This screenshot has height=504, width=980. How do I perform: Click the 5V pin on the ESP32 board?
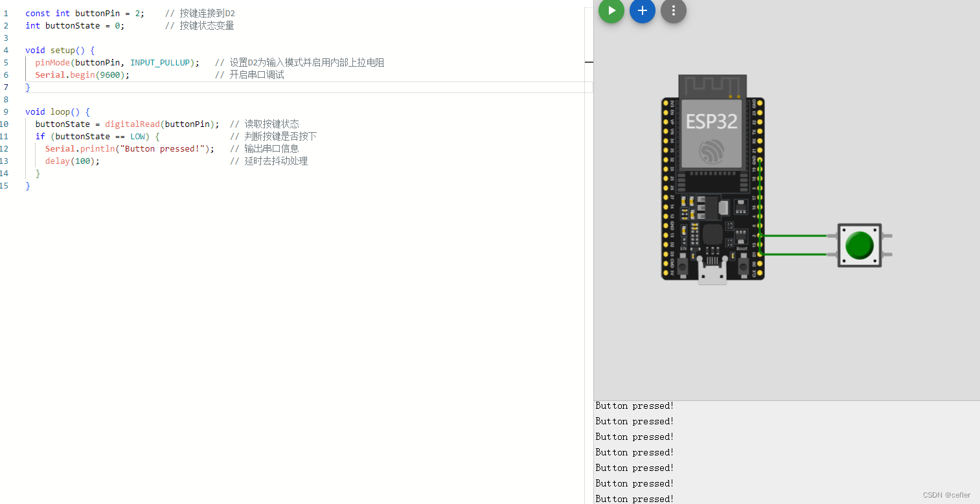[x=666, y=273]
